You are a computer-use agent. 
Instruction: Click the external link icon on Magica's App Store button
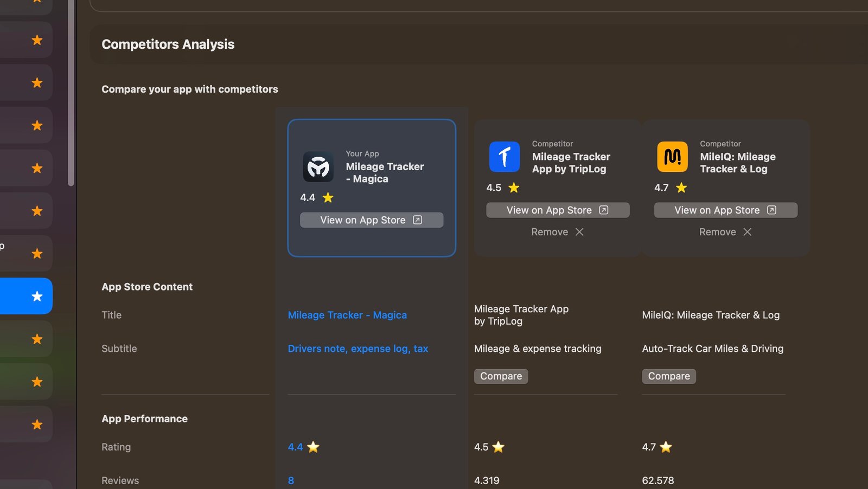(417, 220)
